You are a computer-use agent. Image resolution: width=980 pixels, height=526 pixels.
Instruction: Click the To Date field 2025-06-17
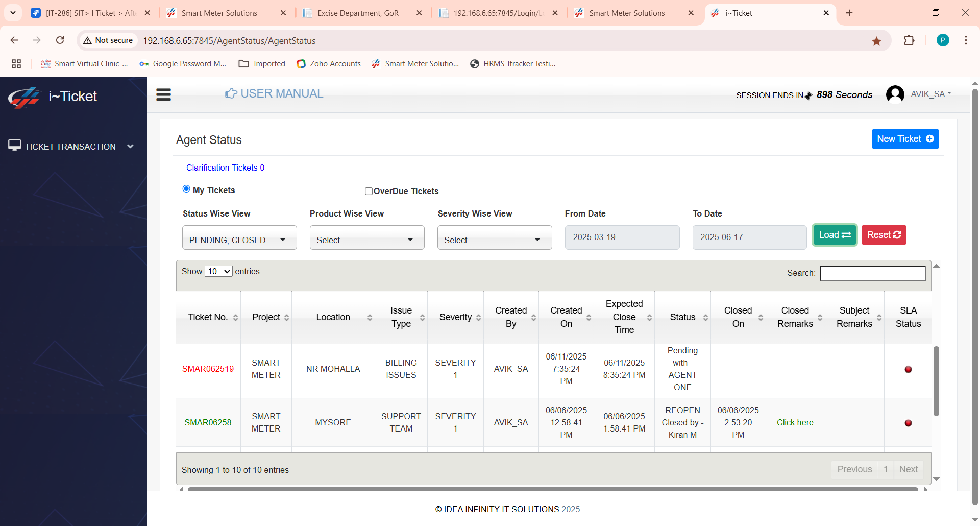click(749, 237)
